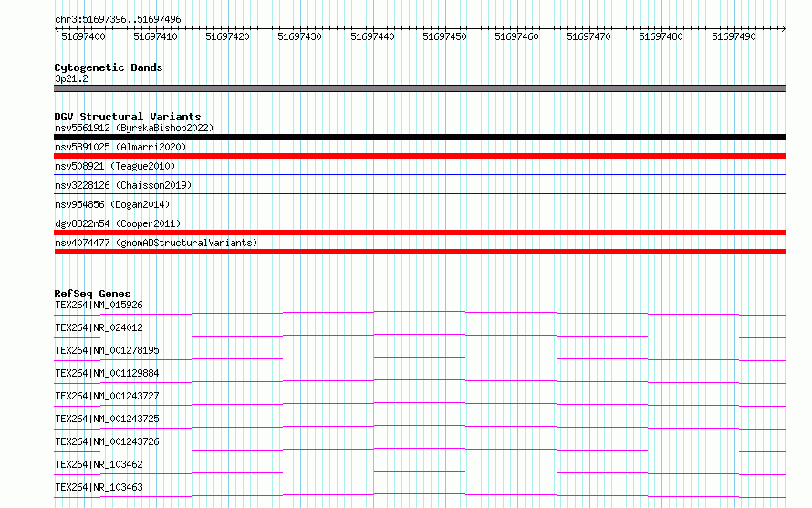812x508 pixels.
Task: Open transcript TEX264|NR_103463 label
Action: tap(99, 487)
